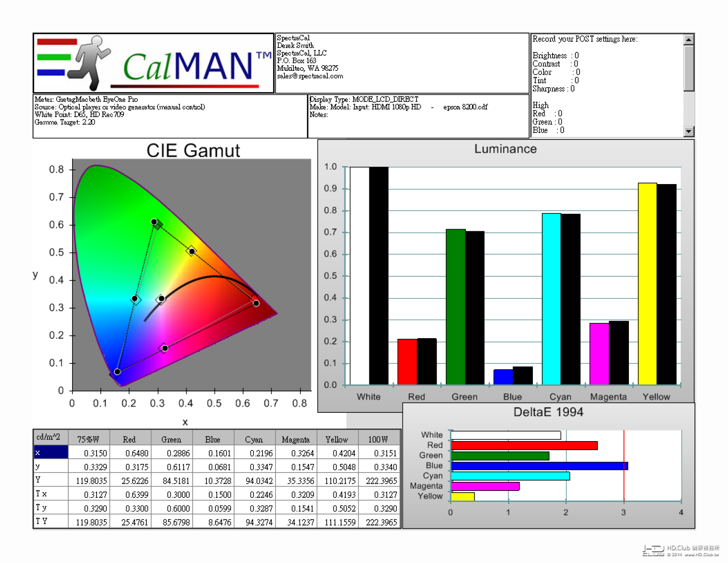Click the white point marker on CIE gamut
728x563 pixels.
click(161, 299)
